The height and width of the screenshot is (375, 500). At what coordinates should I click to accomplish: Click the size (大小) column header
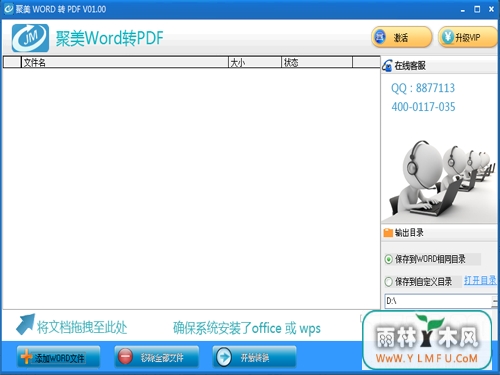click(255, 62)
